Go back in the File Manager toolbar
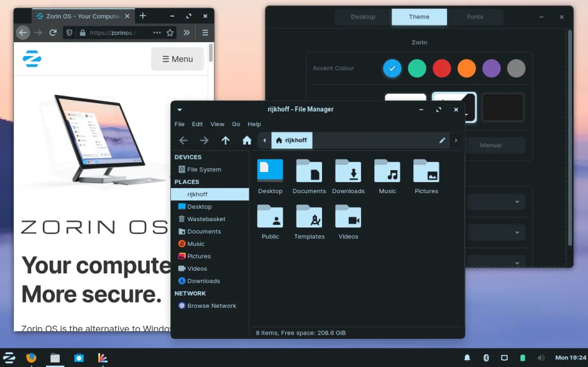The width and height of the screenshot is (588, 367). (x=184, y=140)
